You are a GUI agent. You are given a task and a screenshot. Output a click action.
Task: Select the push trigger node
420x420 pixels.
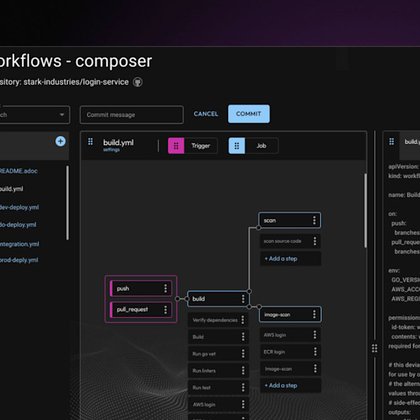pyautogui.click(x=141, y=288)
